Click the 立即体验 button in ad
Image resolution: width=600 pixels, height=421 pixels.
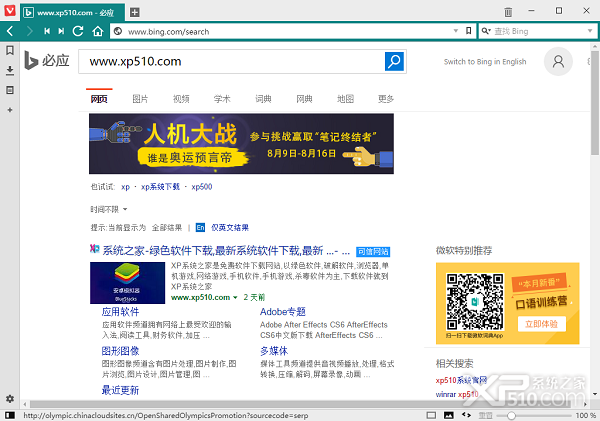pyautogui.click(x=541, y=324)
